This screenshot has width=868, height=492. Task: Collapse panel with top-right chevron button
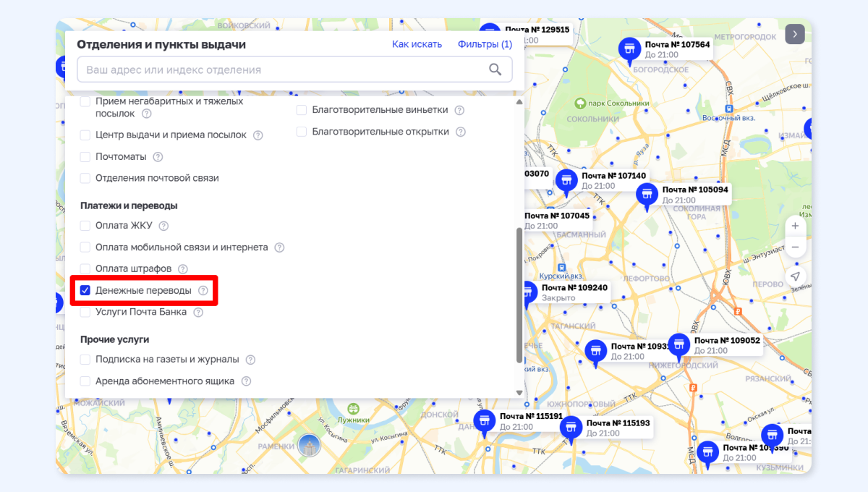pos(795,34)
